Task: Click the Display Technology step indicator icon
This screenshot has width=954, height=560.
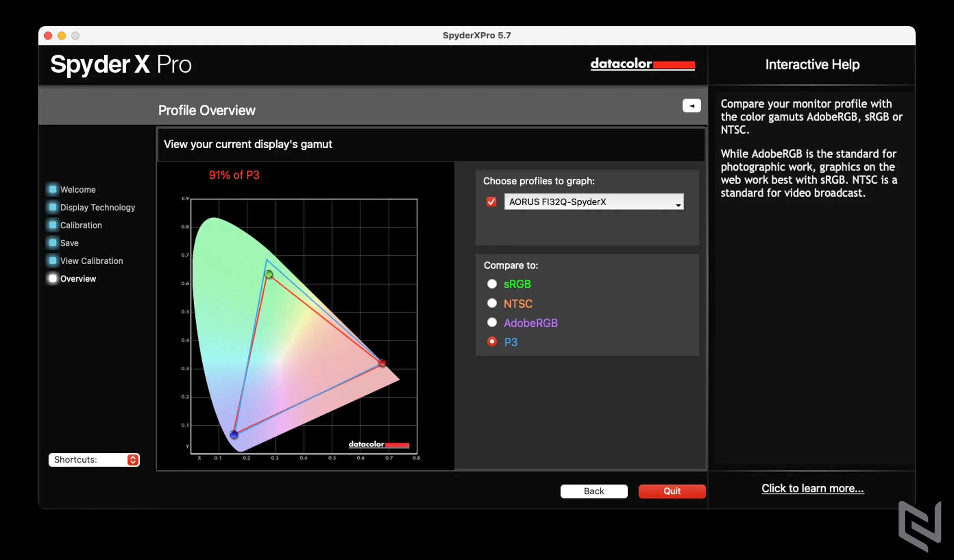Action: [53, 207]
